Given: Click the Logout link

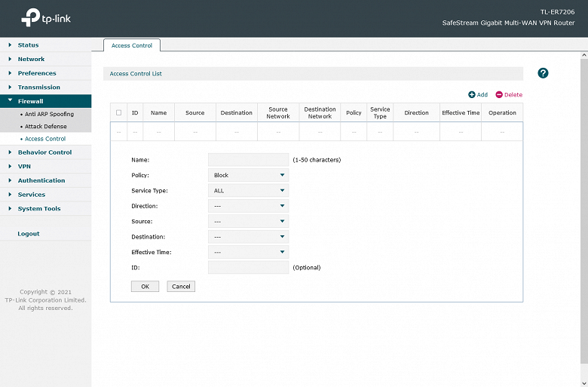Looking at the screenshot, I should (29, 234).
